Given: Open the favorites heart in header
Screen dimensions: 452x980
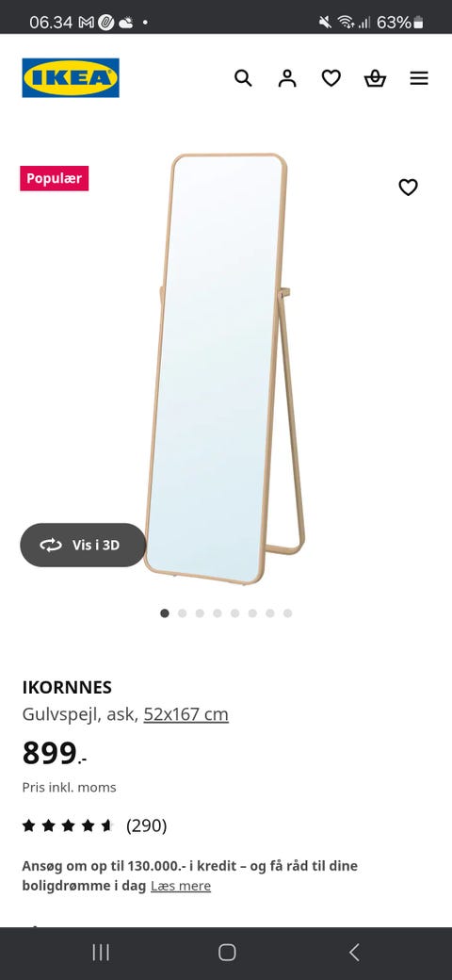Looking at the screenshot, I should (x=331, y=78).
